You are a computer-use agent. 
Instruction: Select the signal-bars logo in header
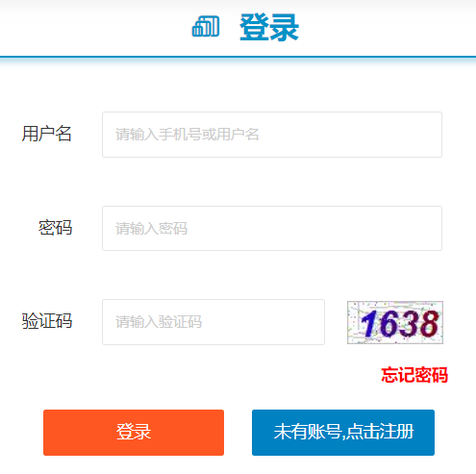(x=206, y=26)
